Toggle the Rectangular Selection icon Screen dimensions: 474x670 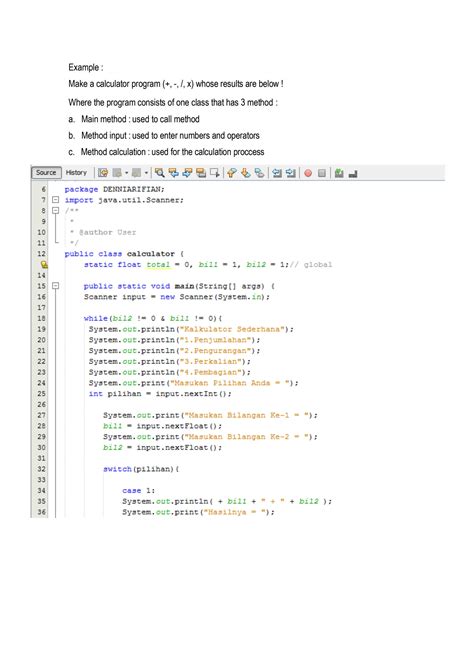(215, 173)
